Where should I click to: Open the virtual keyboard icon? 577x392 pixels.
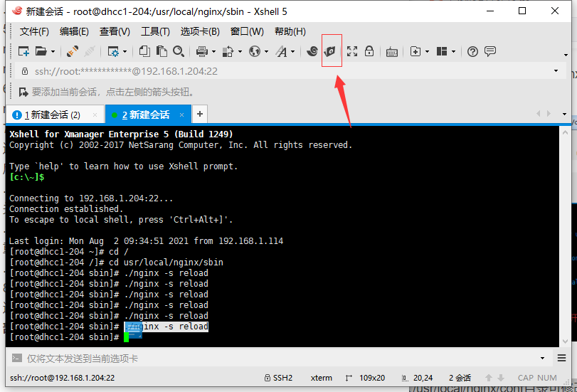[392, 52]
